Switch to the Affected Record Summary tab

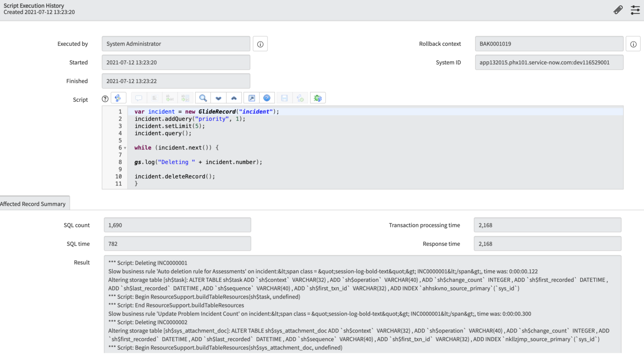click(x=33, y=204)
